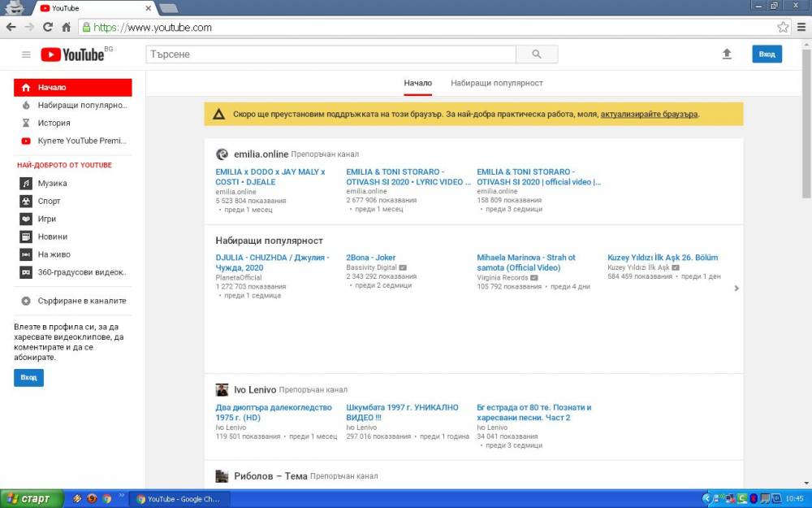Click the page vertical scrollbar thumb
812x508 pixels.
(x=806, y=124)
